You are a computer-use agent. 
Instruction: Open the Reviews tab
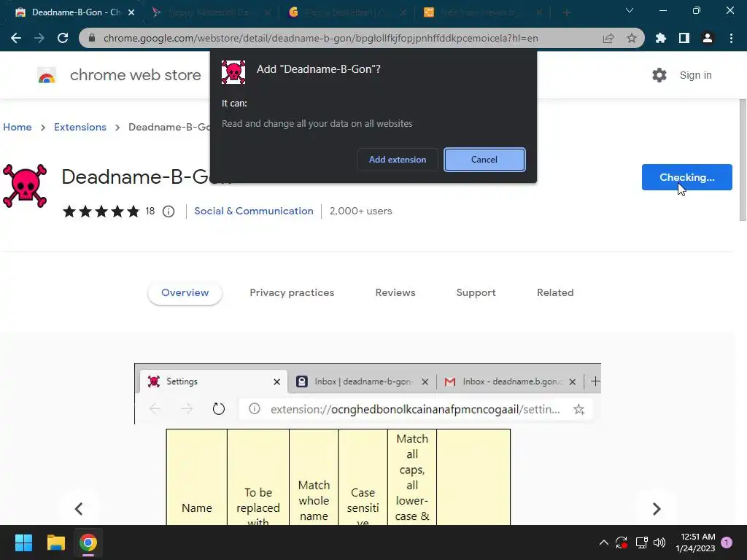pos(395,293)
